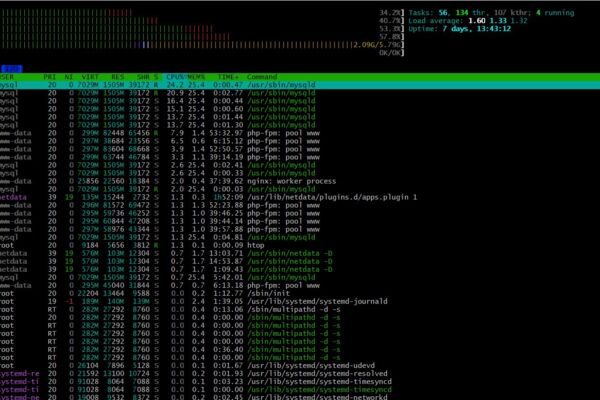The width and height of the screenshot is (600, 400).
Task: Select php-fpm row with time 39:57.88
Action: click(x=300, y=230)
